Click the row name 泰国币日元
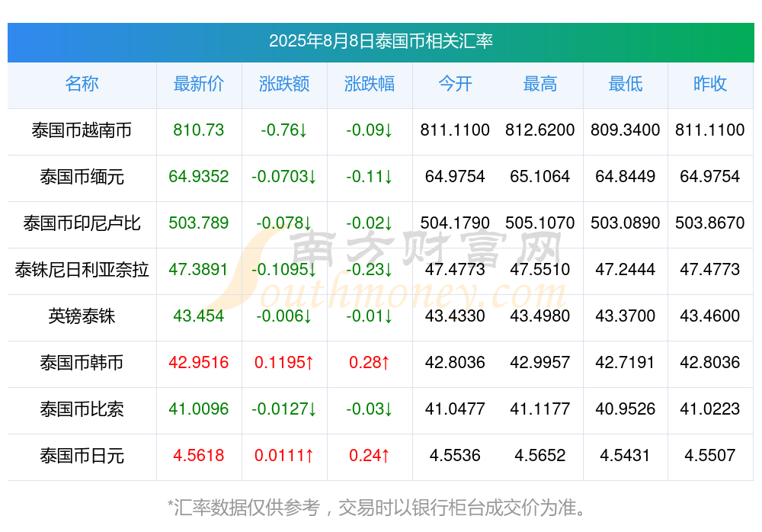The width and height of the screenshot is (762, 532). [82, 456]
